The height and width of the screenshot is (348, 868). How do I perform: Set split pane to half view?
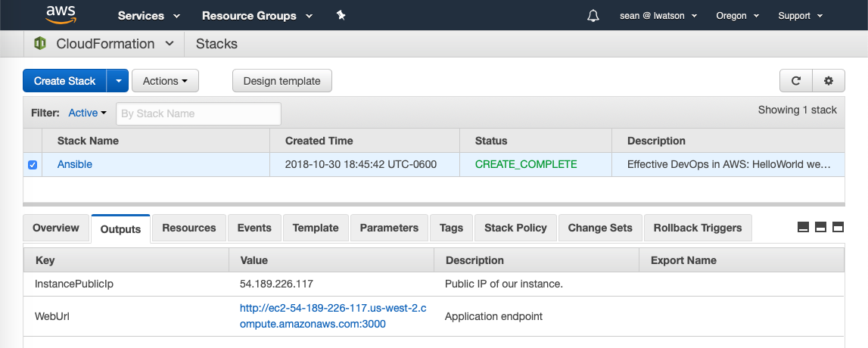point(821,227)
